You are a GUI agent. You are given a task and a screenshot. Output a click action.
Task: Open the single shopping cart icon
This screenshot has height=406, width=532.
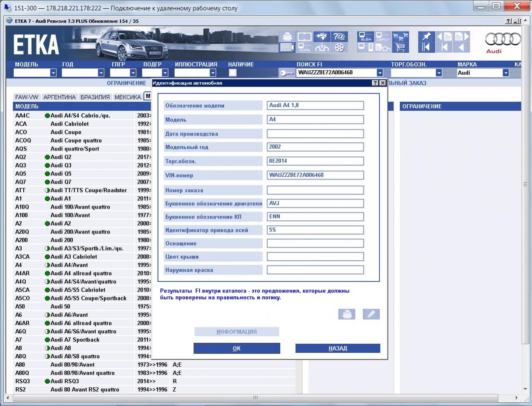coord(400,47)
